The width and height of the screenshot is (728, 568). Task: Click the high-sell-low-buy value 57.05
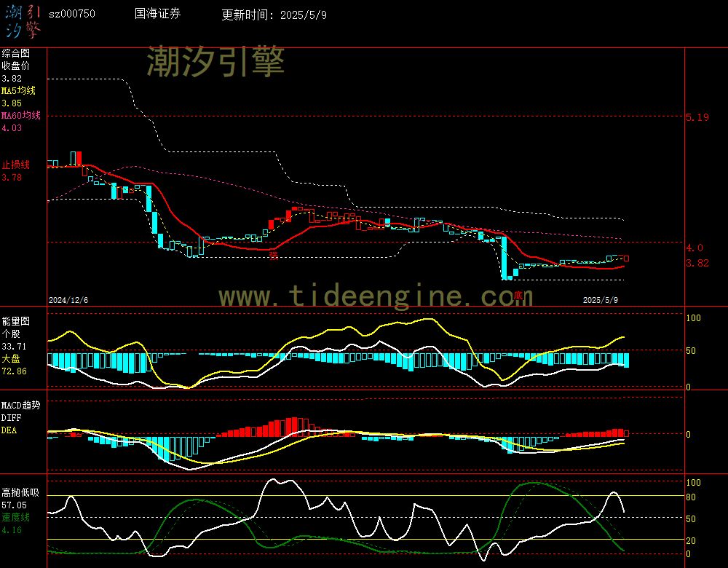point(14,505)
